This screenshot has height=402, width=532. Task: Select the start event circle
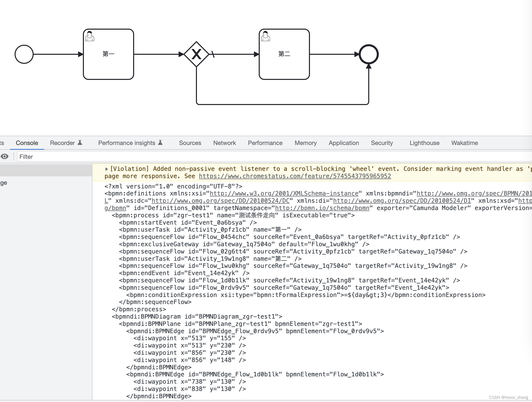(x=24, y=54)
